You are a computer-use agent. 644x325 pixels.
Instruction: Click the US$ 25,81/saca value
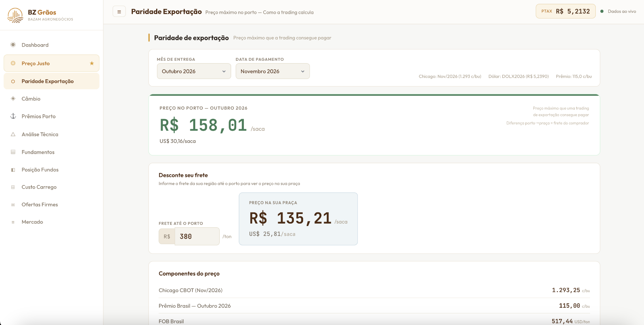pos(272,234)
